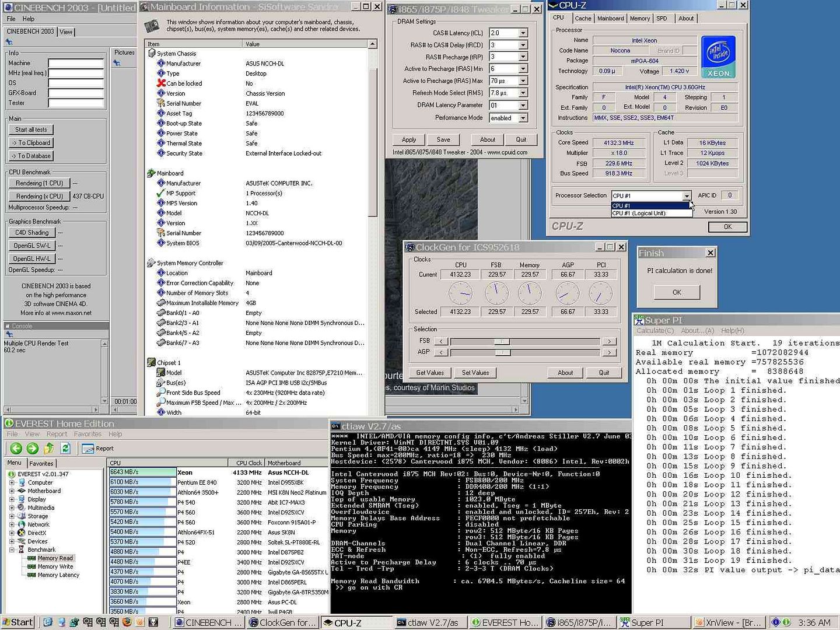840x630 pixels.
Task: Click the Refresh icon in EVEREST toolbar
Action: click(65, 448)
